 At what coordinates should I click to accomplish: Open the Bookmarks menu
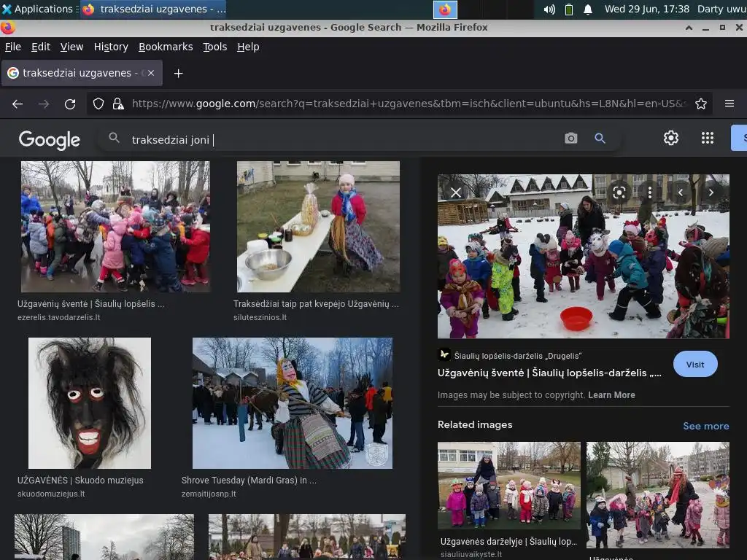[166, 47]
